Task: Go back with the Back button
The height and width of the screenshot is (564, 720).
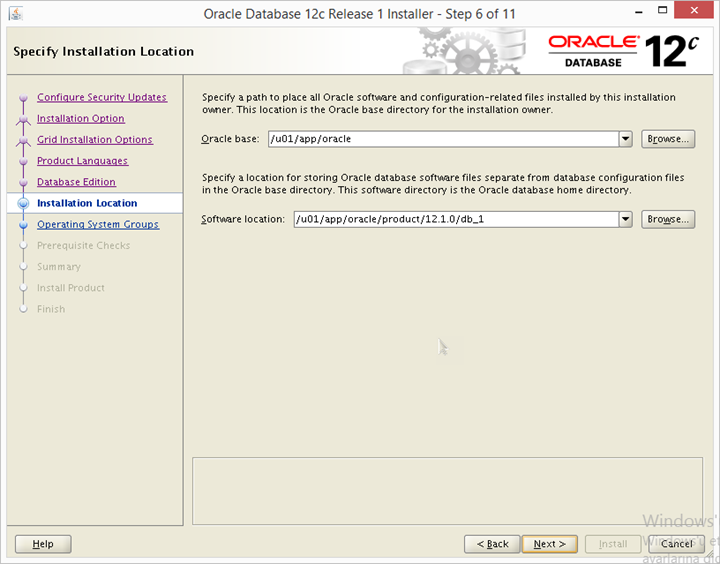Action: point(492,544)
